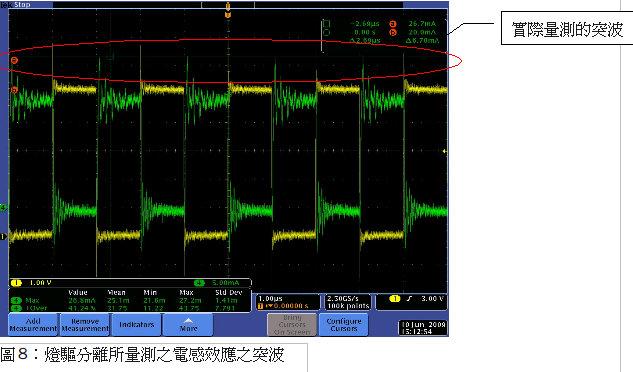The image size is (633, 372).
Task: Click the orange cursor 'b' marker on left edge
Action: click(15, 90)
